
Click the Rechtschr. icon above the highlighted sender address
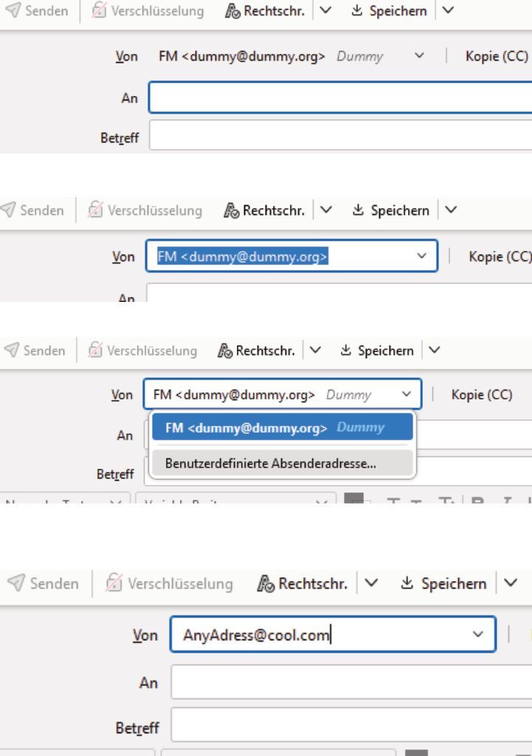coord(229,210)
